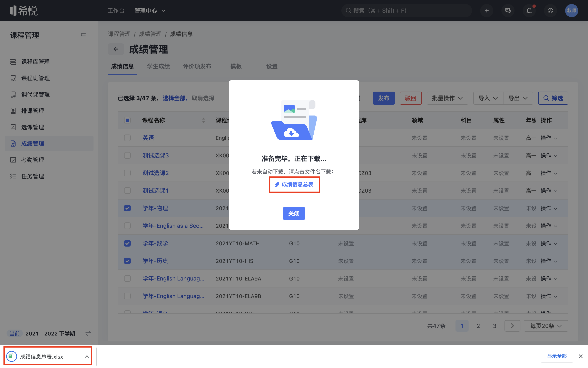Check the 学年-English as a Sec... checkbox
The height and width of the screenshot is (368, 588).
(127, 226)
